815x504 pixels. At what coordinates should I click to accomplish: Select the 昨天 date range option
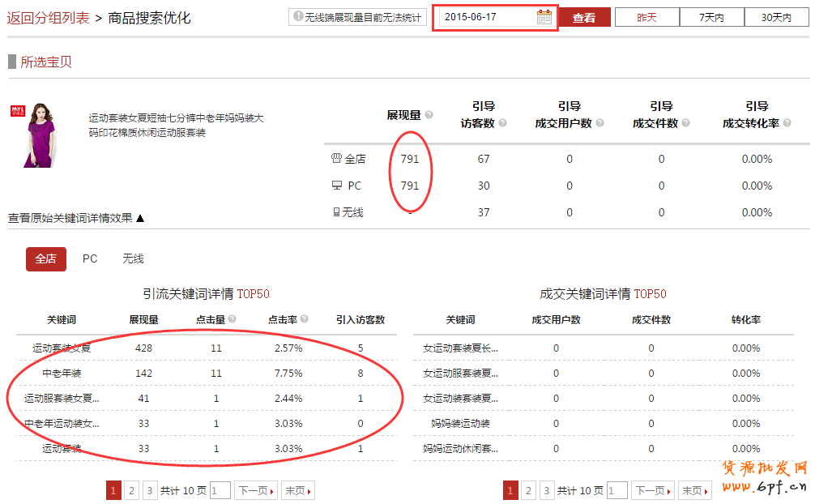646,17
